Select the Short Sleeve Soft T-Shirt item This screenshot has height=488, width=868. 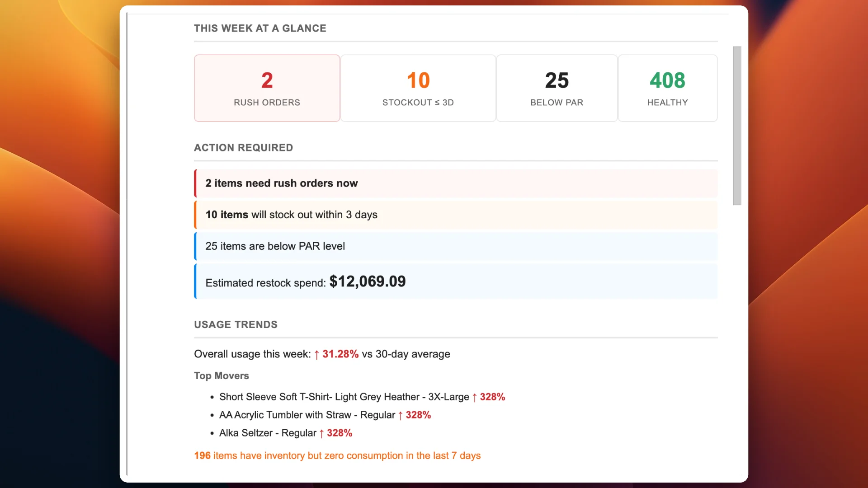tap(344, 397)
